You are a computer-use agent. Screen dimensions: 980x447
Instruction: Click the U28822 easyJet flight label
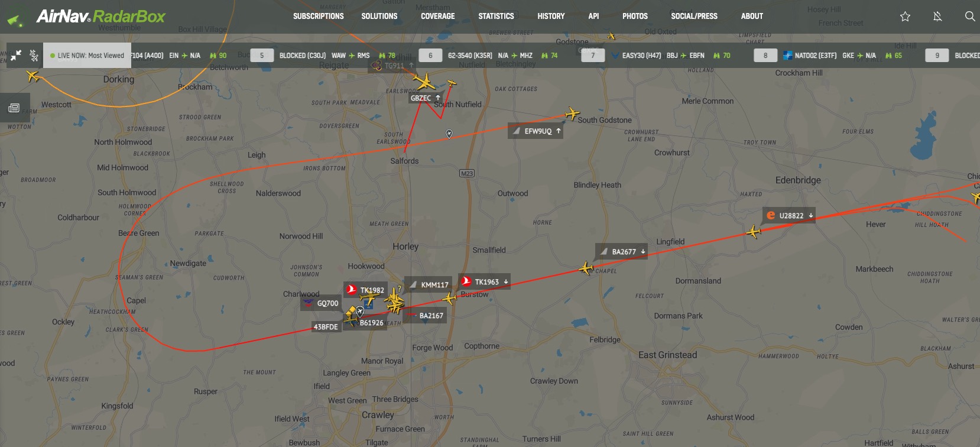pos(790,216)
